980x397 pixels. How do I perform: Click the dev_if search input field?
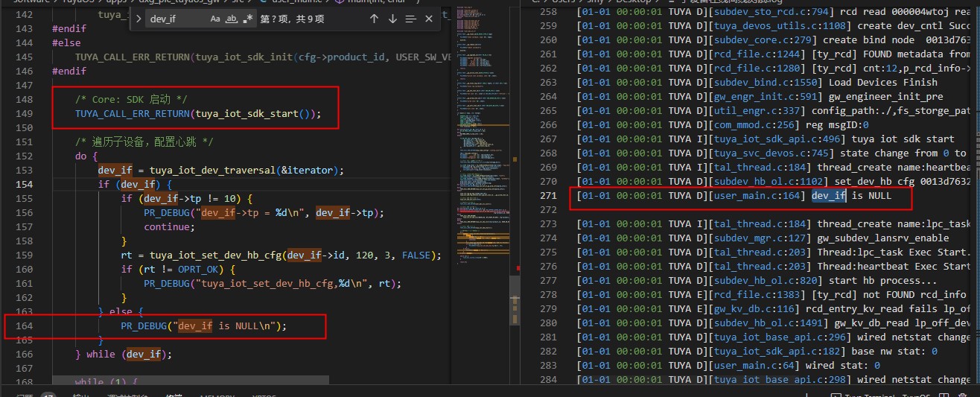pos(175,18)
